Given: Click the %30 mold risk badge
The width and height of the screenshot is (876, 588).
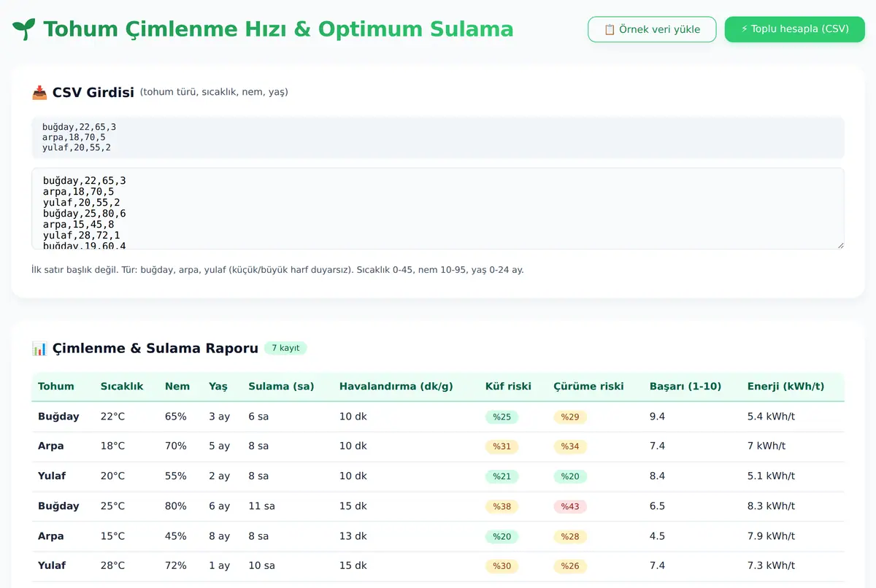Looking at the screenshot, I should coord(502,566).
